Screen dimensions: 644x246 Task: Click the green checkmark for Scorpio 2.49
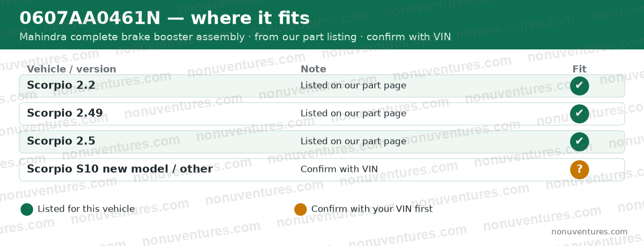coord(580,114)
